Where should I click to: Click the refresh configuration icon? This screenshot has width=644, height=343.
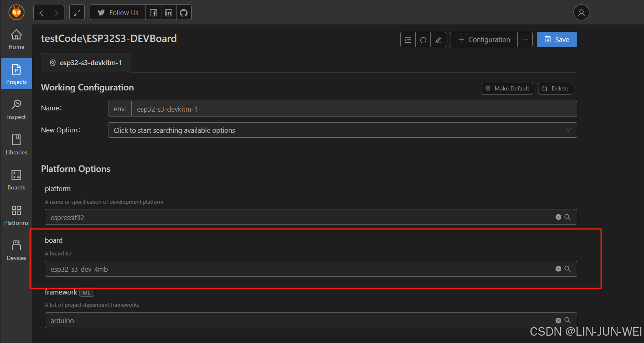click(423, 40)
